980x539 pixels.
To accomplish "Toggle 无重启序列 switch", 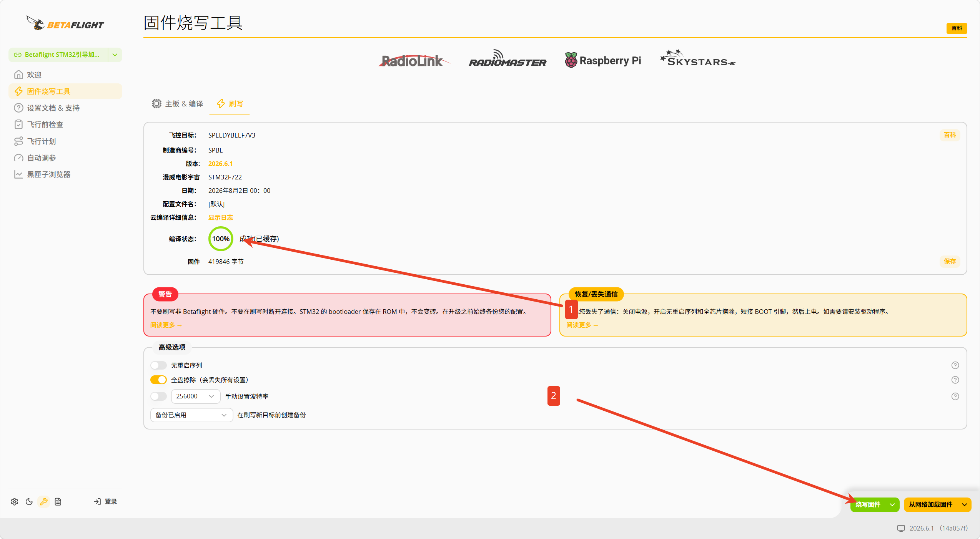I will pos(158,365).
